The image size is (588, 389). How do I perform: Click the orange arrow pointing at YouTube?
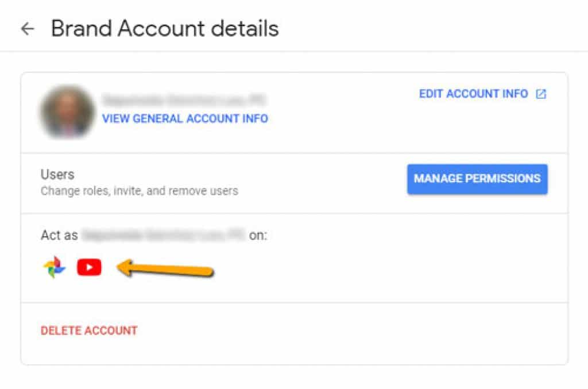point(165,268)
